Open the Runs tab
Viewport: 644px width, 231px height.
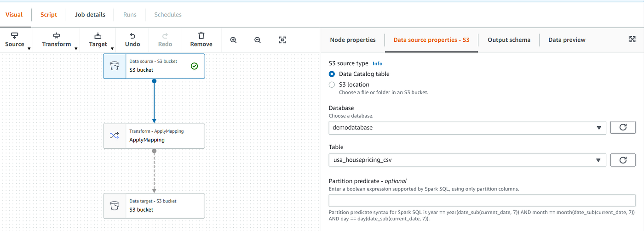[130, 15]
